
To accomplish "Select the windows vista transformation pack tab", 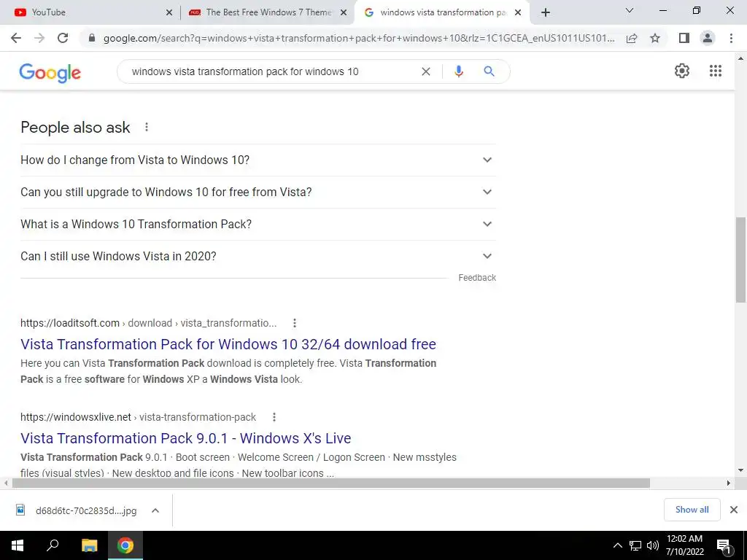I will click(x=442, y=12).
